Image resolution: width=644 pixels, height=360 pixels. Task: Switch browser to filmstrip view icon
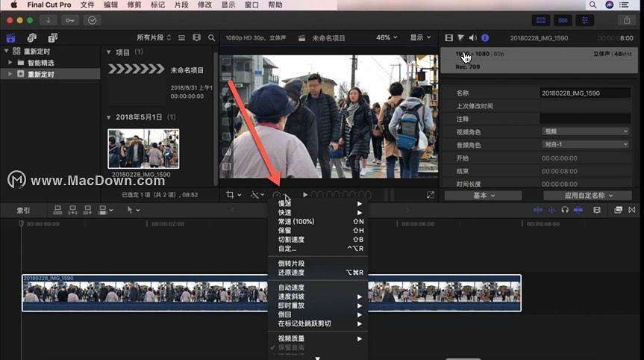coord(197,38)
